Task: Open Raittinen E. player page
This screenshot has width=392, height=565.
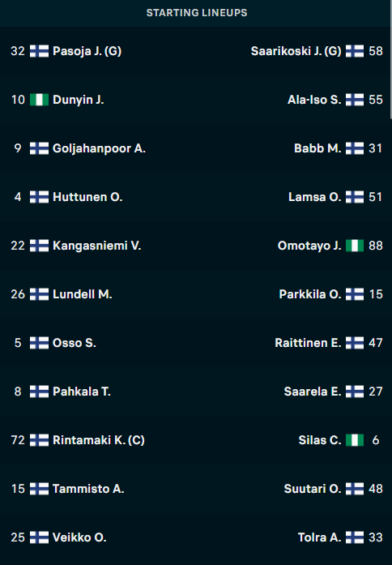Action: 308,343
